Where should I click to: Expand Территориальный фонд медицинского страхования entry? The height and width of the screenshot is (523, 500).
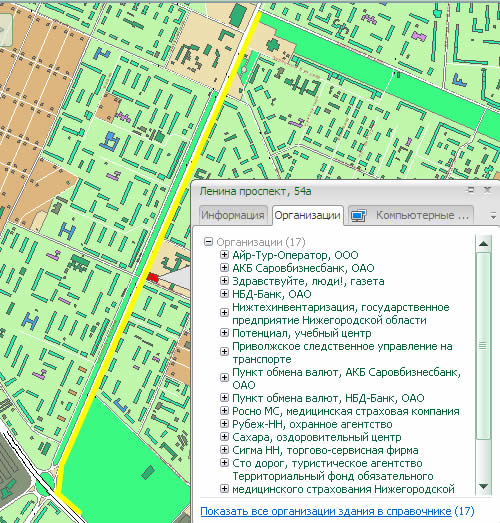coord(224,489)
